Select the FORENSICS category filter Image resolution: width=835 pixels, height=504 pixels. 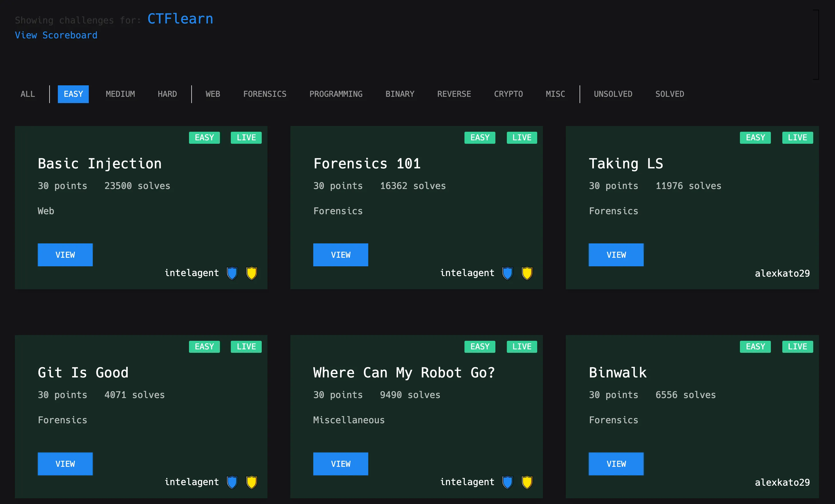click(x=265, y=94)
